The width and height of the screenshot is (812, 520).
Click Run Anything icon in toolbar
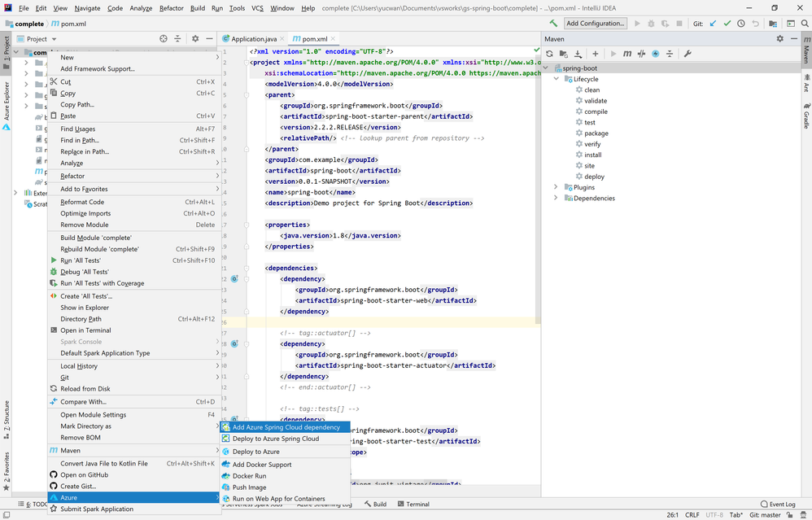pyautogui.click(x=791, y=24)
